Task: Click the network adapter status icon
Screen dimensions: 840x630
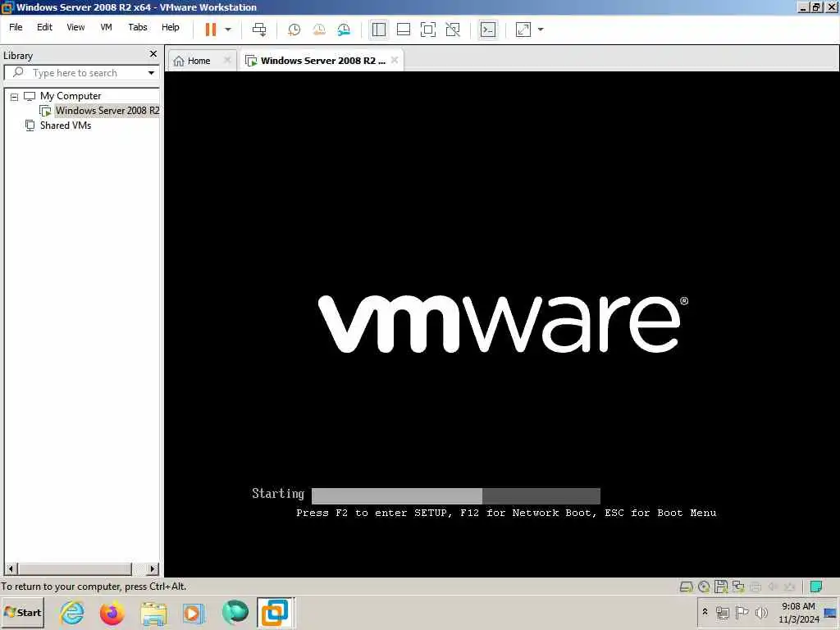Action: click(x=738, y=587)
